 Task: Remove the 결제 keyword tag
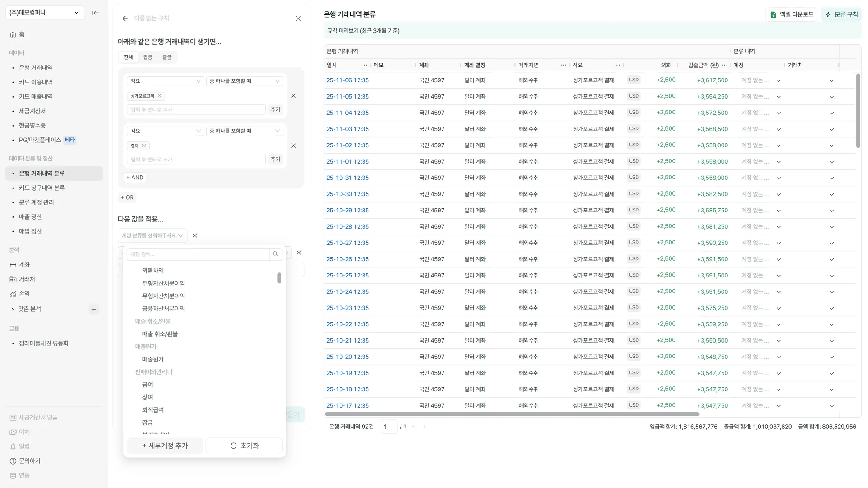pos(144,146)
